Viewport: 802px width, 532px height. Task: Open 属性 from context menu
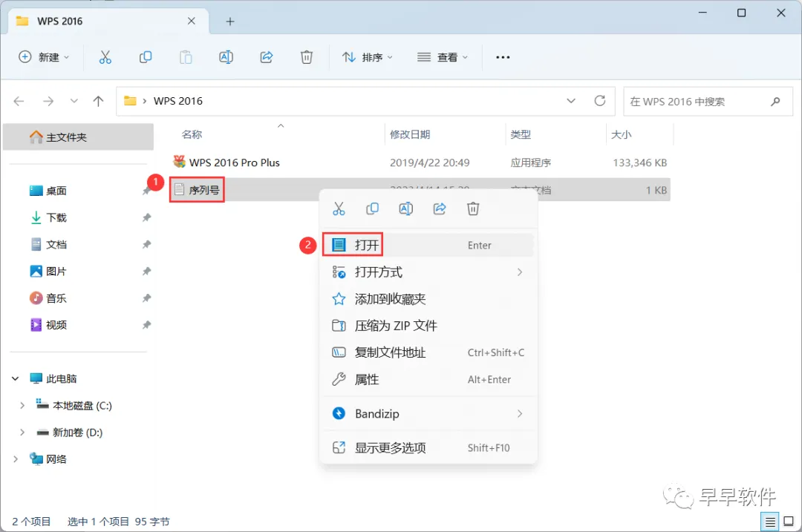coord(428,379)
